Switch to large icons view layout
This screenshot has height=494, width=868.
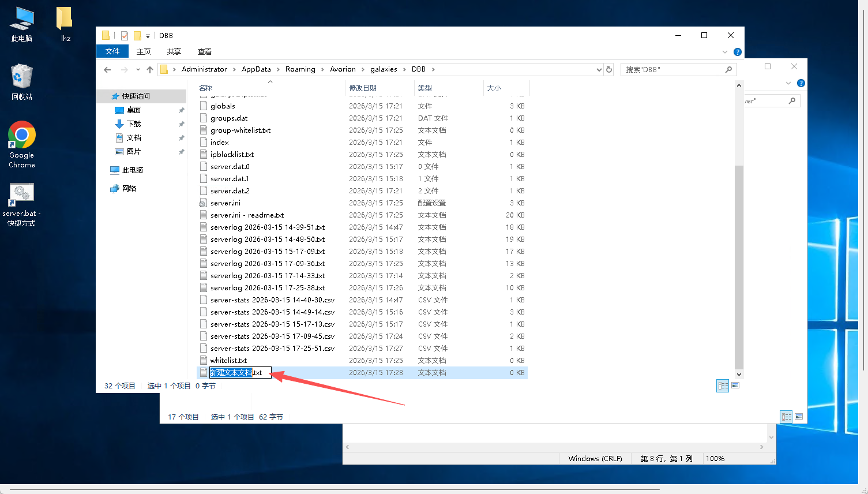(x=735, y=386)
